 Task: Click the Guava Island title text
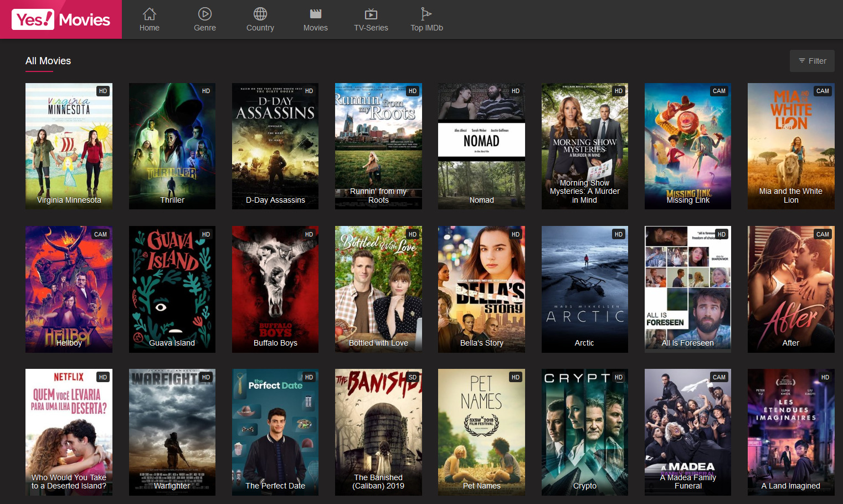pyautogui.click(x=172, y=343)
